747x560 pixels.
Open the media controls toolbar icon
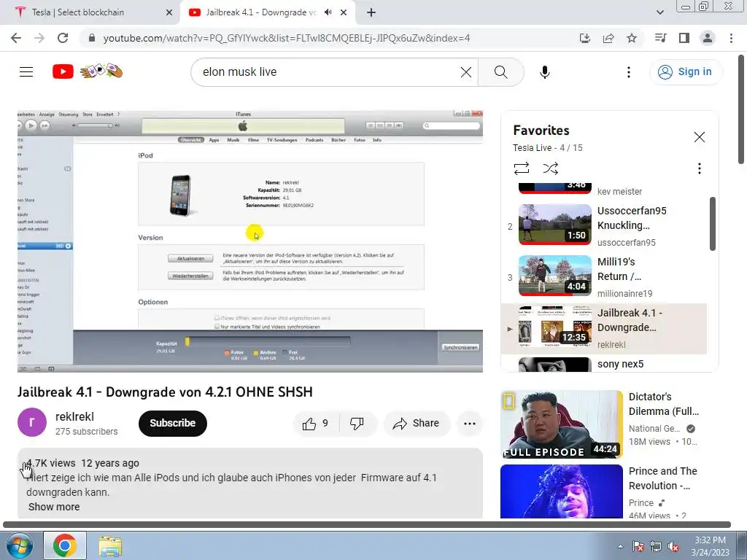[x=660, y=38]
